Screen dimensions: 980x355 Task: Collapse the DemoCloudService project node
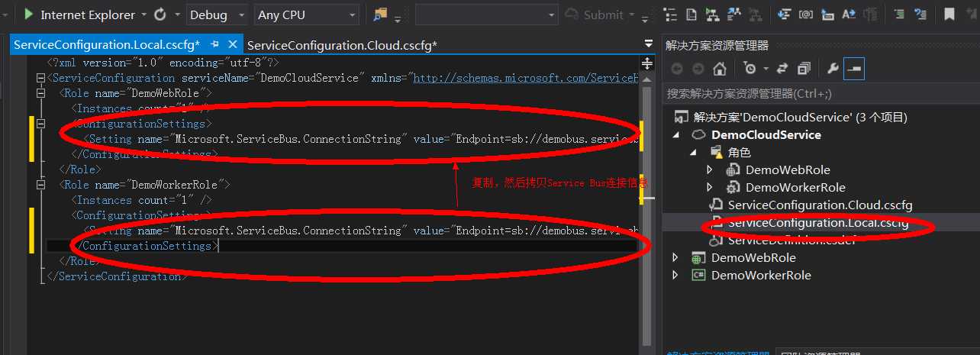675,134
